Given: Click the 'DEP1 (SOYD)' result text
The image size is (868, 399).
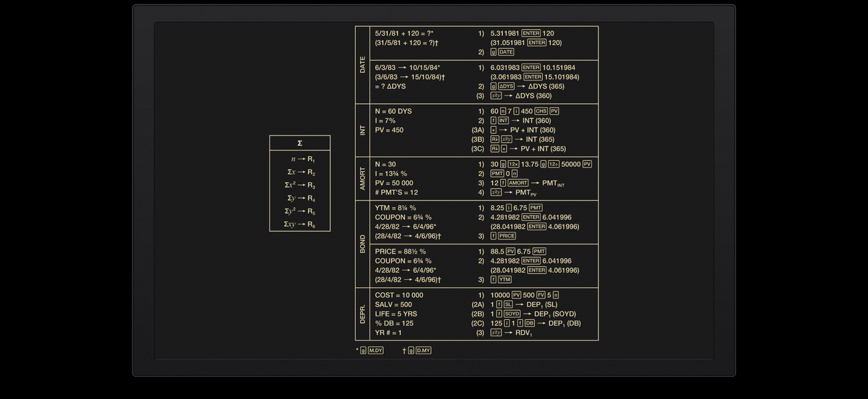Looking at the screenshot, I should point(555,314).
